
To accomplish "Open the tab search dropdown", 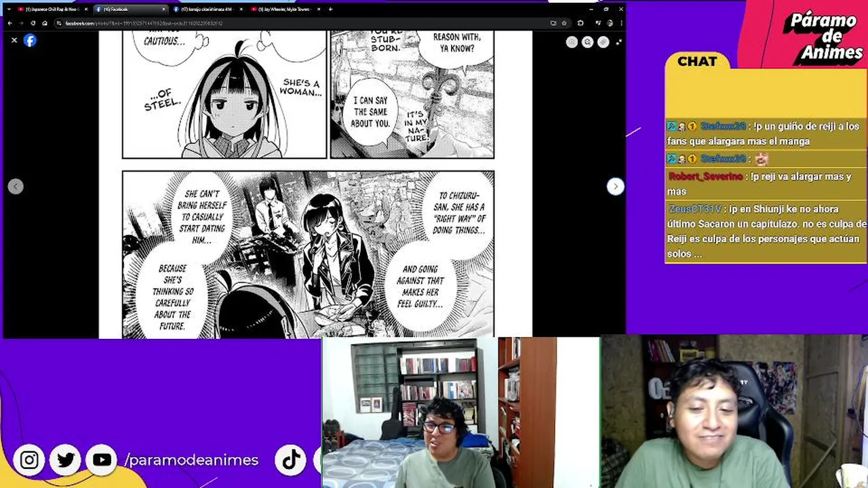I will pyautogui.click(x=8, y=9).
